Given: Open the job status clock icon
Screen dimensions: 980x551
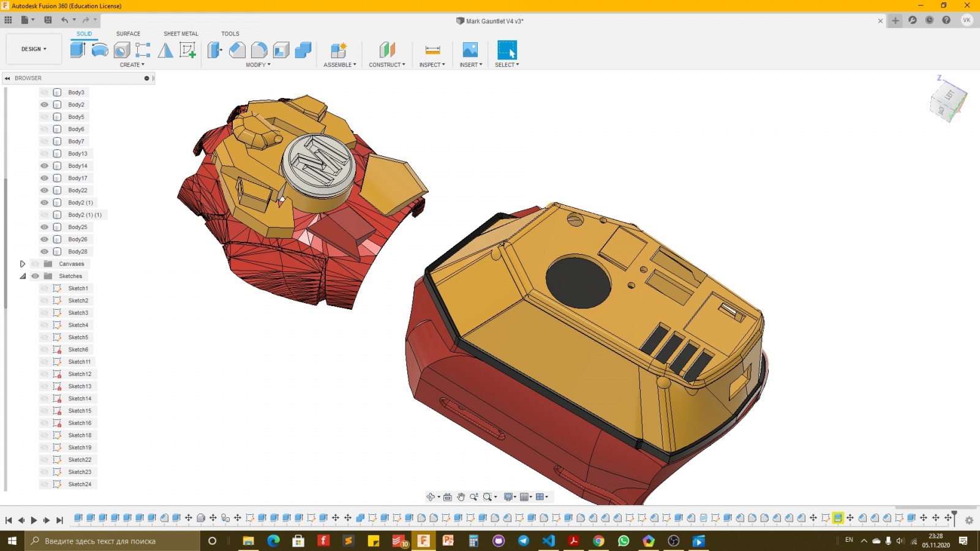Looking at the screenshot, I should [x=929, y=20].
